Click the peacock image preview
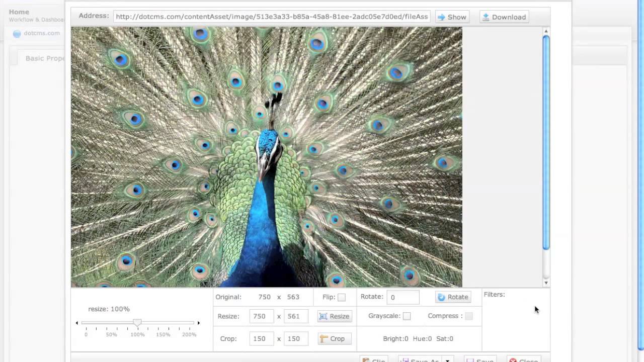Screen dimensions: 644x362 point(266,157)
